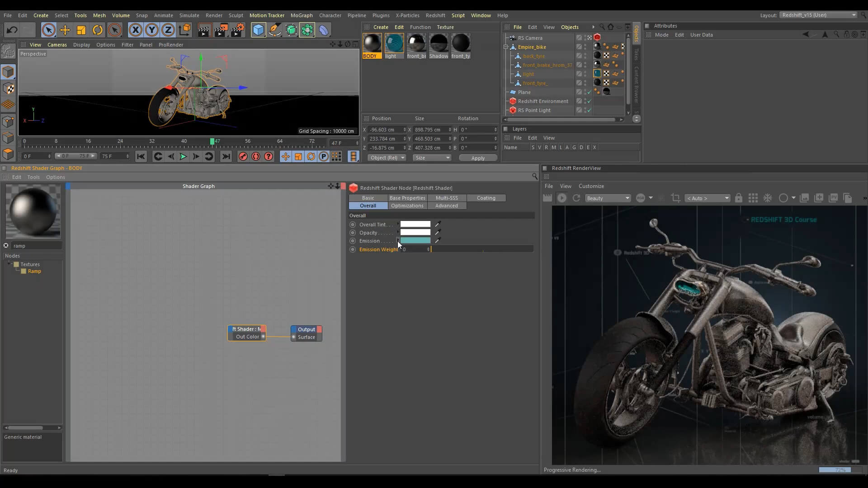Open the Layout dropdown Redshift_v15
868x488 pixels.
[x=818, y=15]
